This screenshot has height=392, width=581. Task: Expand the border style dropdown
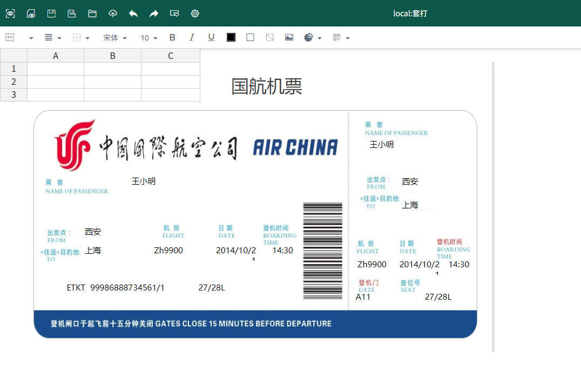tap(85, 37)
